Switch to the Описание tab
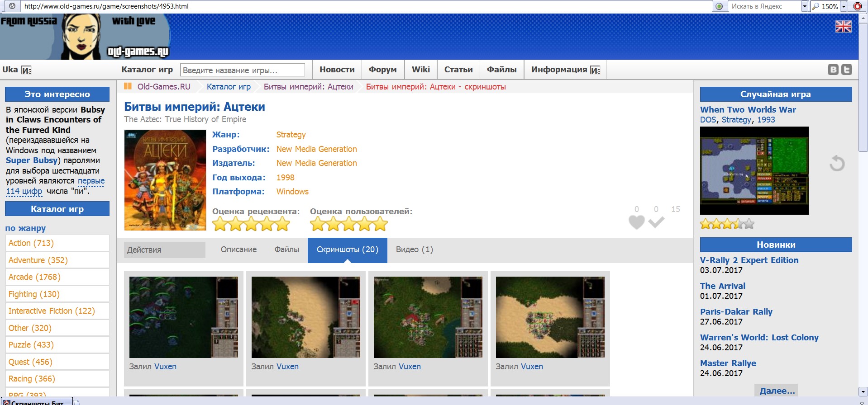868x405 pixels. [238, 250]
